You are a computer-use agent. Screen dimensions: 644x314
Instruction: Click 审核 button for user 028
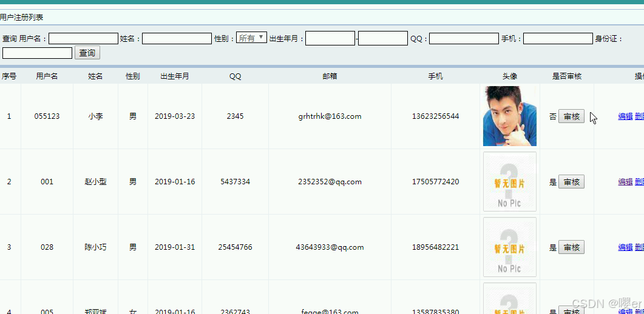[571, 247]
